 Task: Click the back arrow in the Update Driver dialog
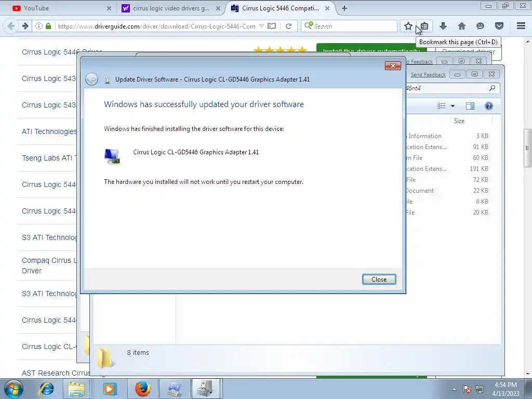point(91,79)
